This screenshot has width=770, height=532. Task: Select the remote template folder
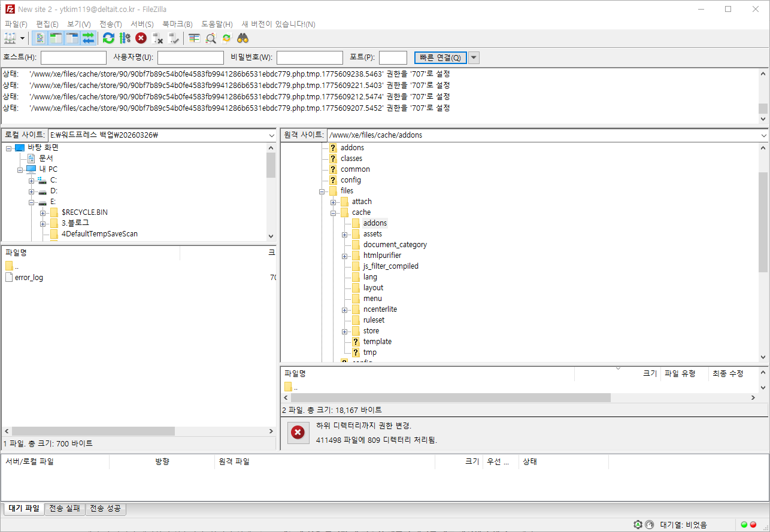coord(377,342)
